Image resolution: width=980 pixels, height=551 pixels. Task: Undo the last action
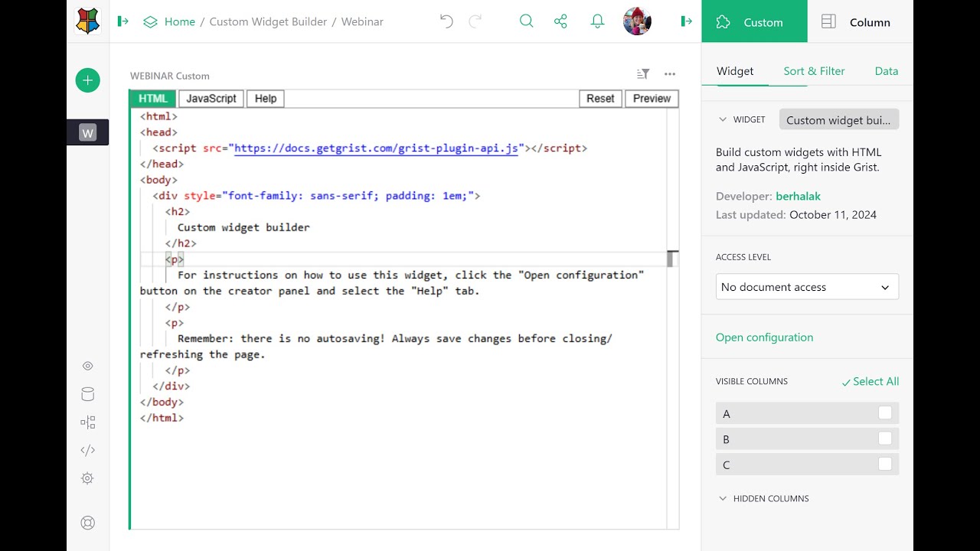pos(447,21)
